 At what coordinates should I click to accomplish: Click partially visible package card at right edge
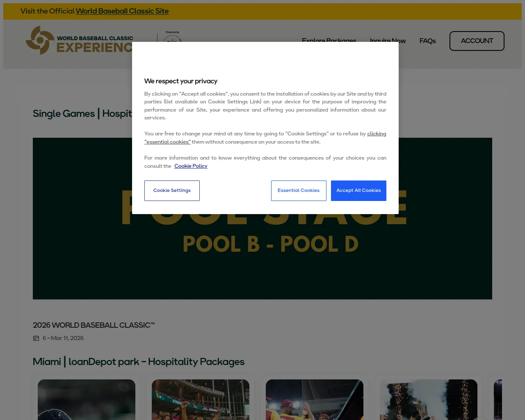pos(498,399)
